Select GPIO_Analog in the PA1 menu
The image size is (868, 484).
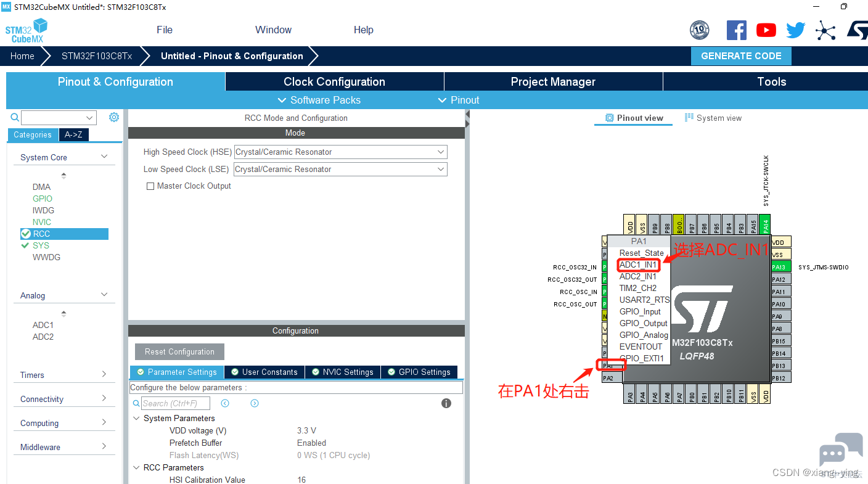coord(644,335)
